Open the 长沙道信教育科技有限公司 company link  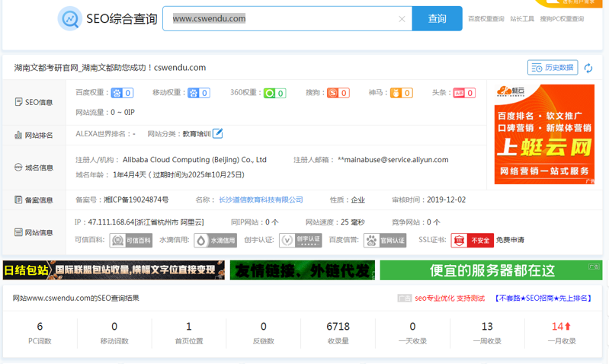click(x=261, y=200)
